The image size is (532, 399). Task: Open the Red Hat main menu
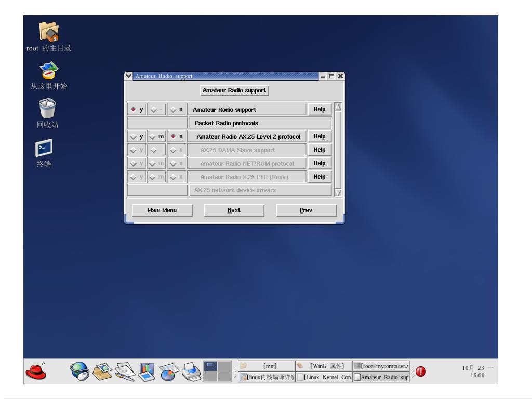(x=36, y=372)
